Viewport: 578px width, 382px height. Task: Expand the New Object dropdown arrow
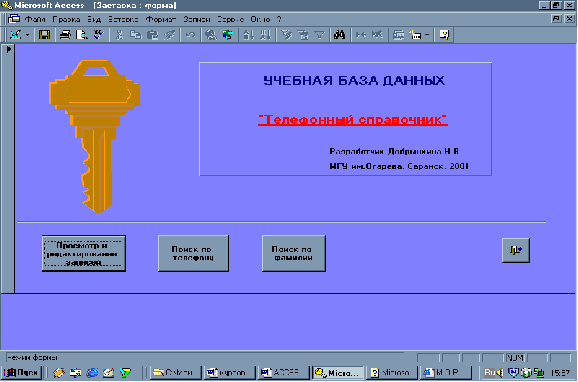pyautogui.click(x=427, y=35)
